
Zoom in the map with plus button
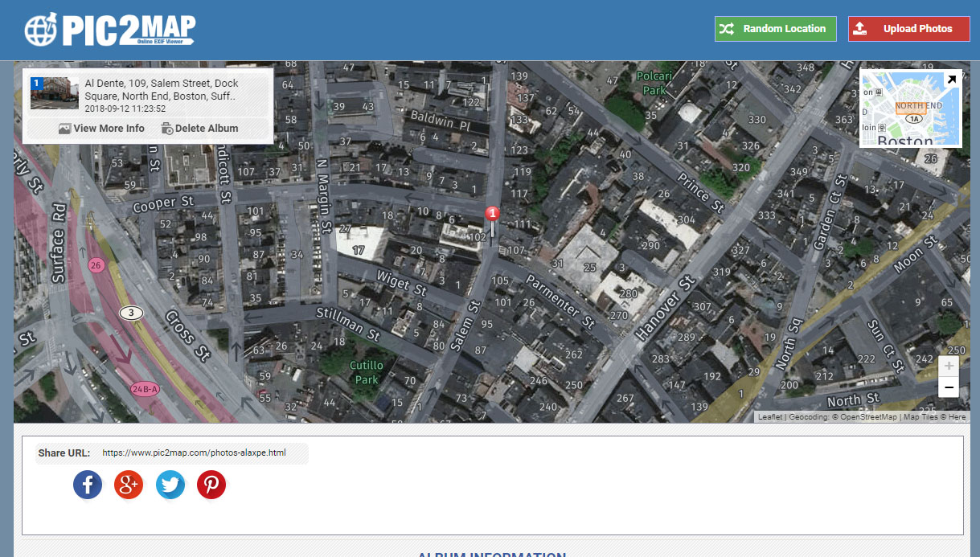point(949,367)
